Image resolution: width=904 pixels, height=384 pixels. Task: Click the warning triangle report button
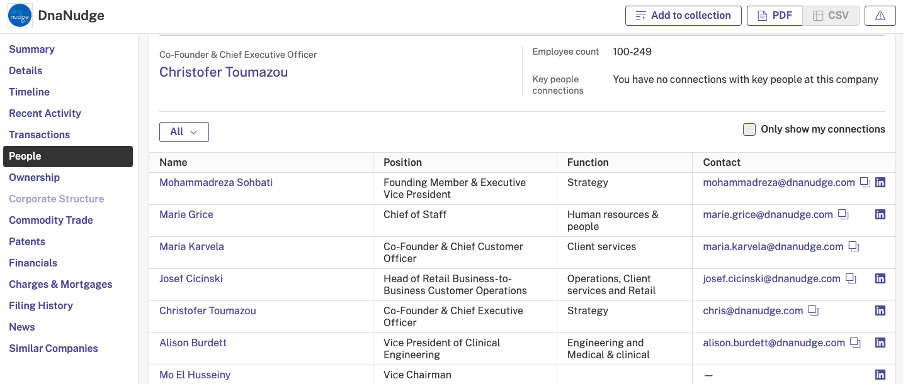coord(880,16)
